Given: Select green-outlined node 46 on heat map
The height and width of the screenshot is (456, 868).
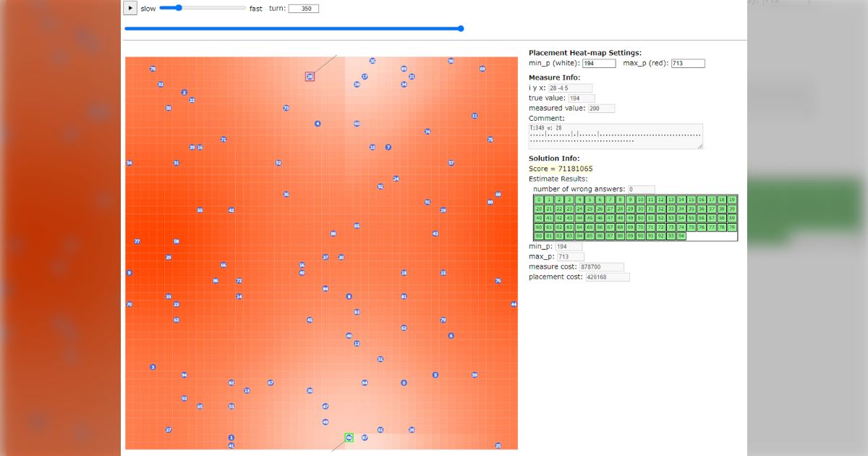Looking at the screenshot, I should click(x=349, y=438).
